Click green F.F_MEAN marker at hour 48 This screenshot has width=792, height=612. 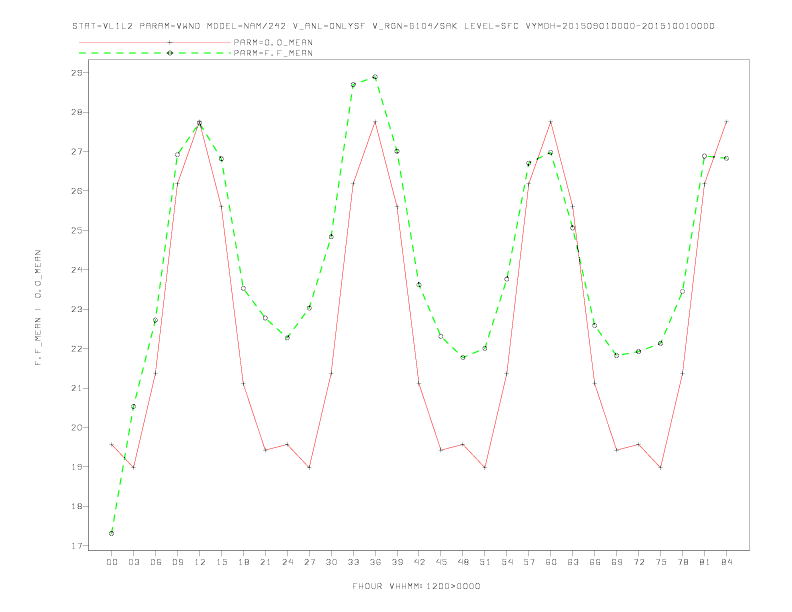[x=463, y=358]
